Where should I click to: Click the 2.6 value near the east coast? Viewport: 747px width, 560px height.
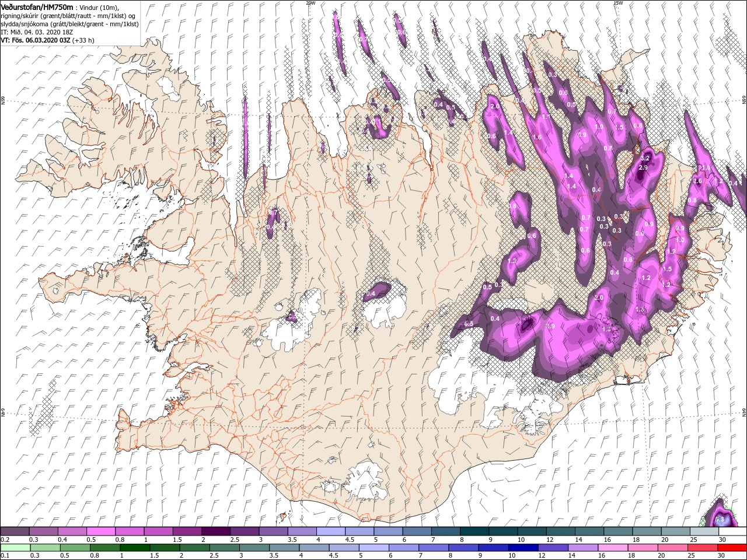click(x=697, y=181)
